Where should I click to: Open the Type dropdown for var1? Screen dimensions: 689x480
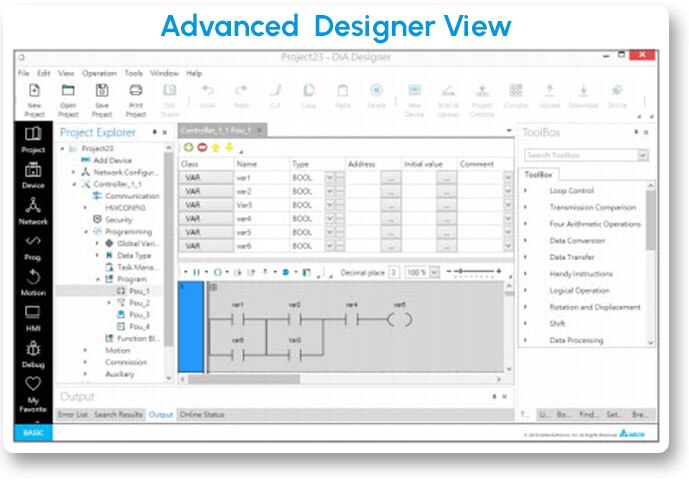(x=330, y=178)
